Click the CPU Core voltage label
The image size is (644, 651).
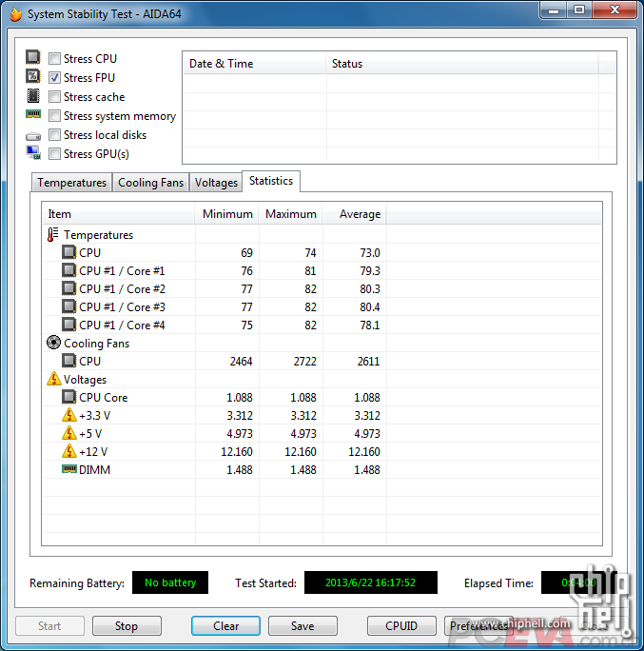pyautogui.click(x=104, y=397)
